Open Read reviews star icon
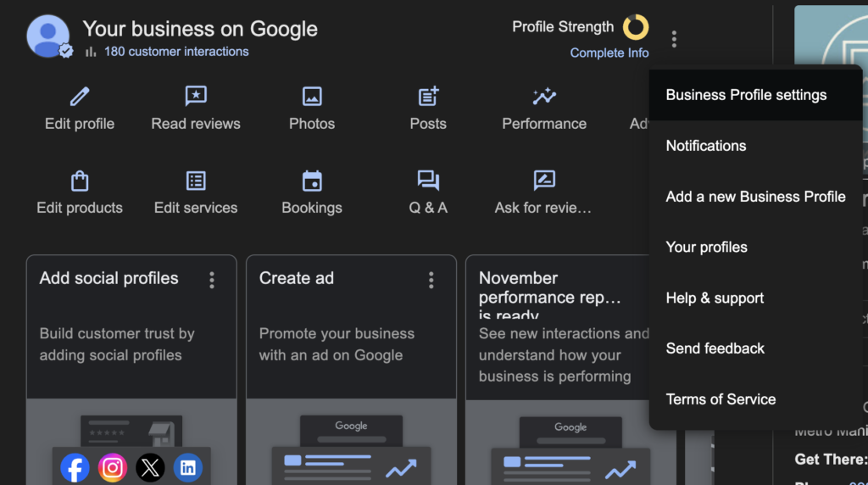868x485 pixels. (196, 97)
